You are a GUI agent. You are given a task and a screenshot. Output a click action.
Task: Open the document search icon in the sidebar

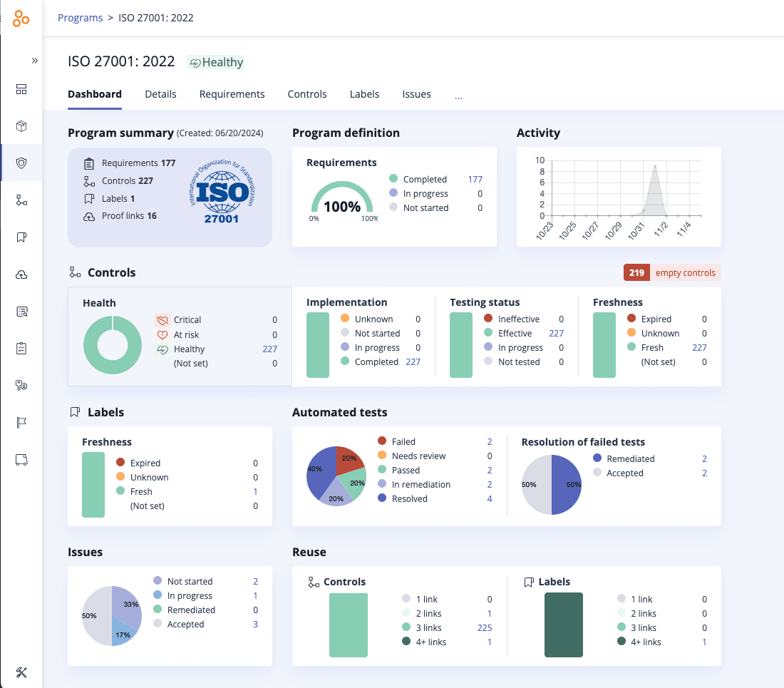pos(21,312)
